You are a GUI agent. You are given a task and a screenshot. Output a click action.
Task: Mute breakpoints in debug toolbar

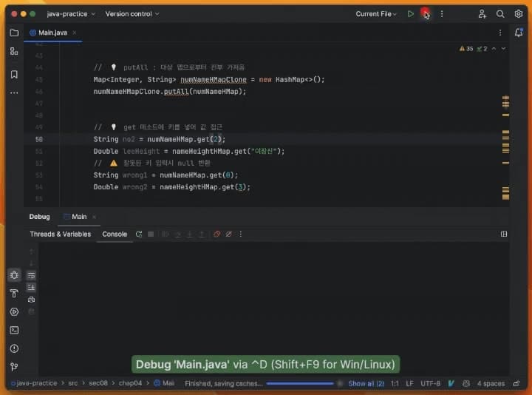228,234
